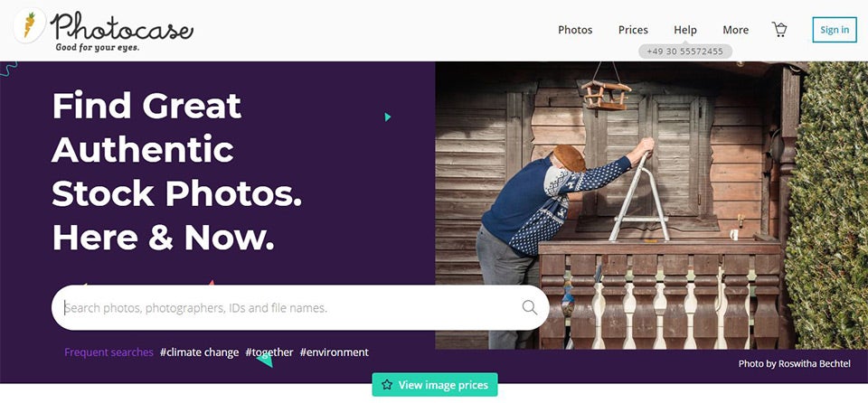
Task: Click the phone number +49 30 55572455
Action: click(685, 52)
